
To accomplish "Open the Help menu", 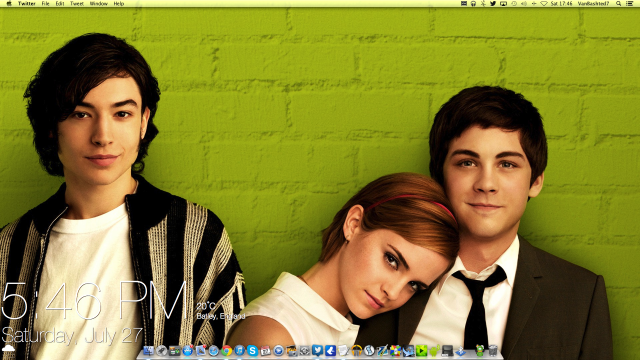I will coord(119,3).
